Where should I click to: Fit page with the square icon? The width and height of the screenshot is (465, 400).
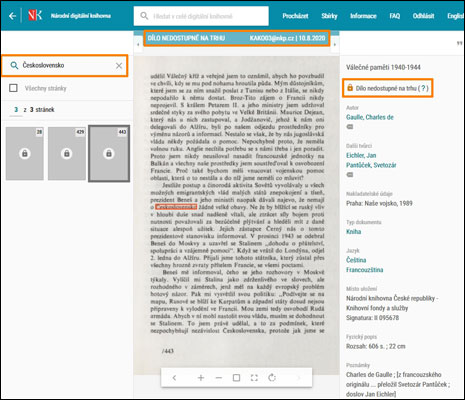[x=236, y=378]
